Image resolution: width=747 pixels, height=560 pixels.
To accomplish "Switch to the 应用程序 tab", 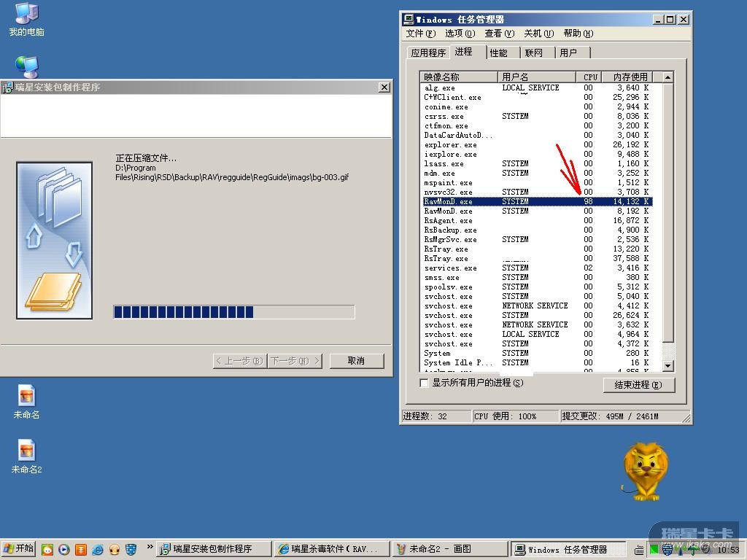I will (x=427, y=52).
